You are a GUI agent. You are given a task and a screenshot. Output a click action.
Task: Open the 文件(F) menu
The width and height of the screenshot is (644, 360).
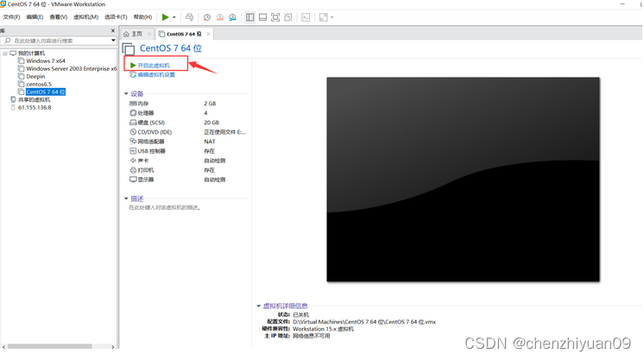pyautogui.click(x=11, y=17)
